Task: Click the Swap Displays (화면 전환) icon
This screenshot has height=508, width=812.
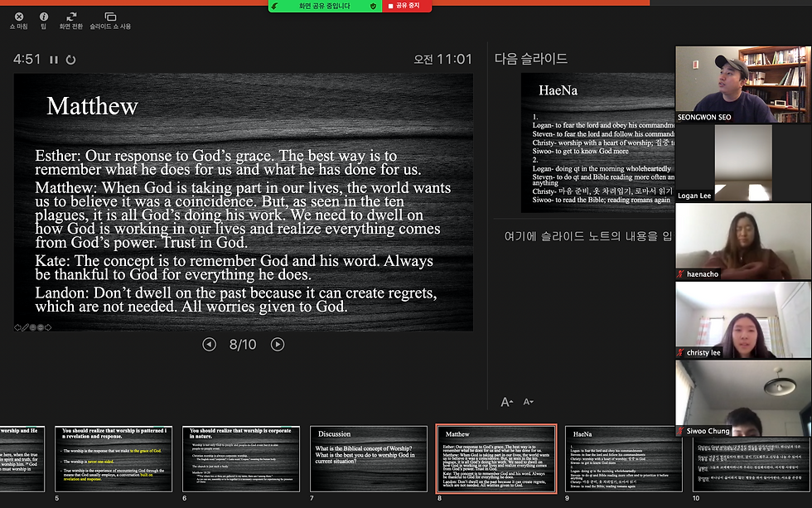Action: 71,17
